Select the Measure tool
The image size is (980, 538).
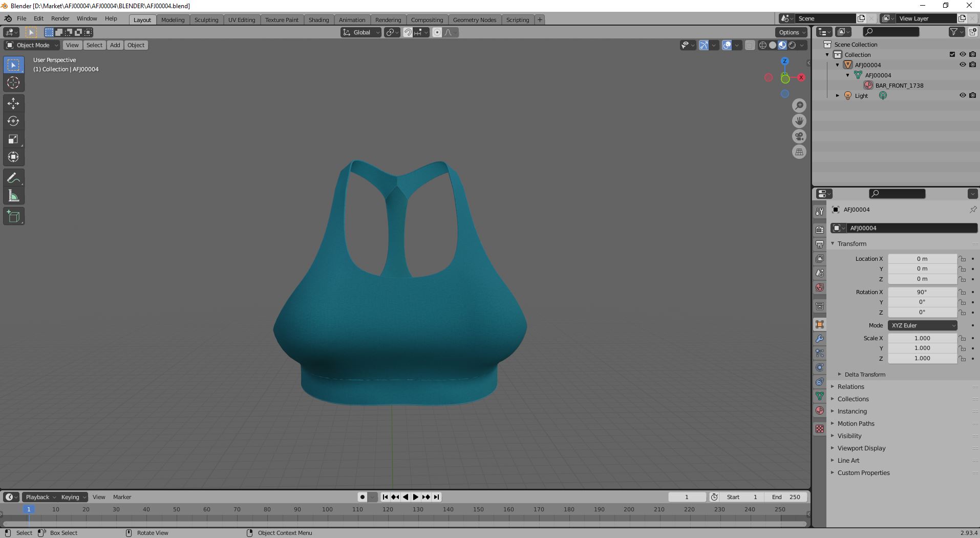click(x=13, y=195)
